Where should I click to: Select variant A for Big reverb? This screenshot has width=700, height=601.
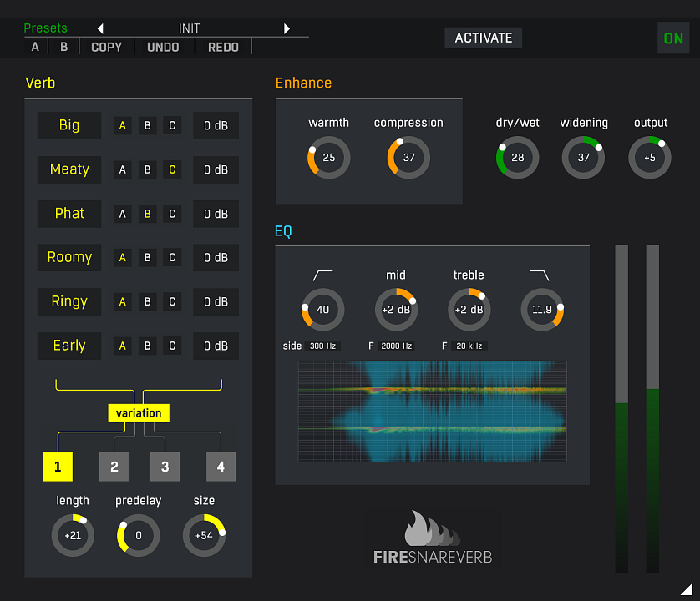[x=122, y=126]
